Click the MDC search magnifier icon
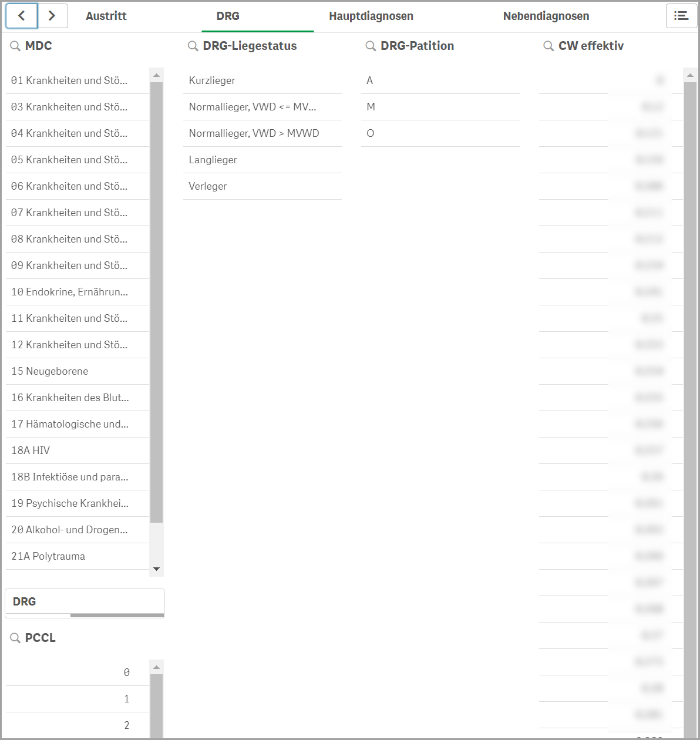This screenshot has height=740, width=700. (x=15, y=46)
